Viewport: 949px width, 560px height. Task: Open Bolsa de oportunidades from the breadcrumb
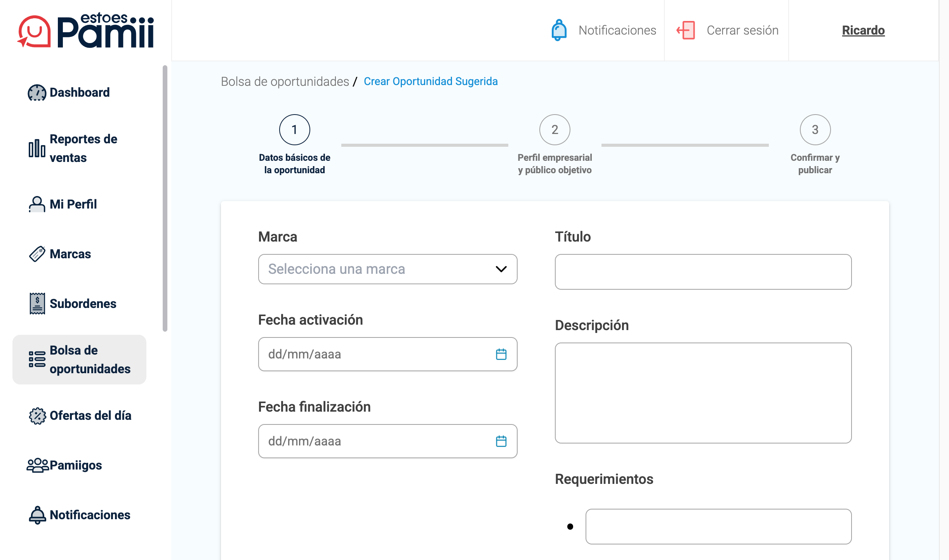tap(285, 82)
